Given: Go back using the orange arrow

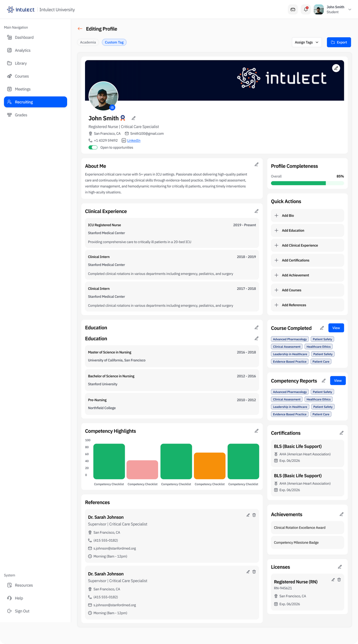Looking at the screenshot, I should click(80, 29).
